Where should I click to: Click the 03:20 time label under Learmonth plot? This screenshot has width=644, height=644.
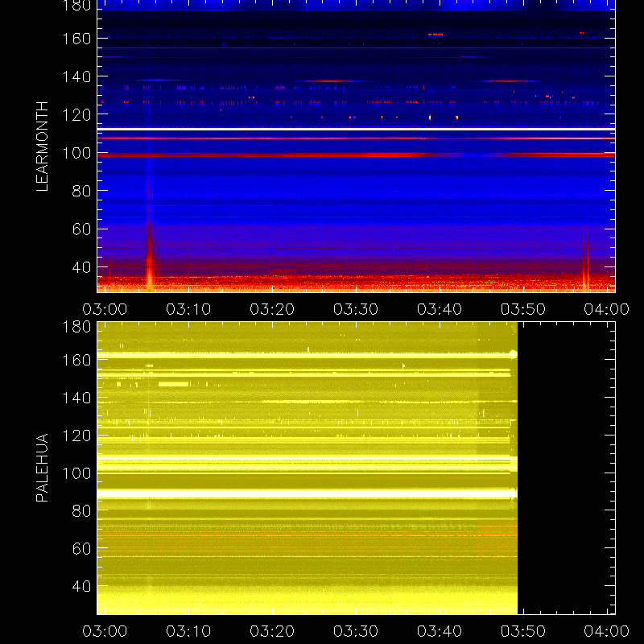tap(272, 309)
